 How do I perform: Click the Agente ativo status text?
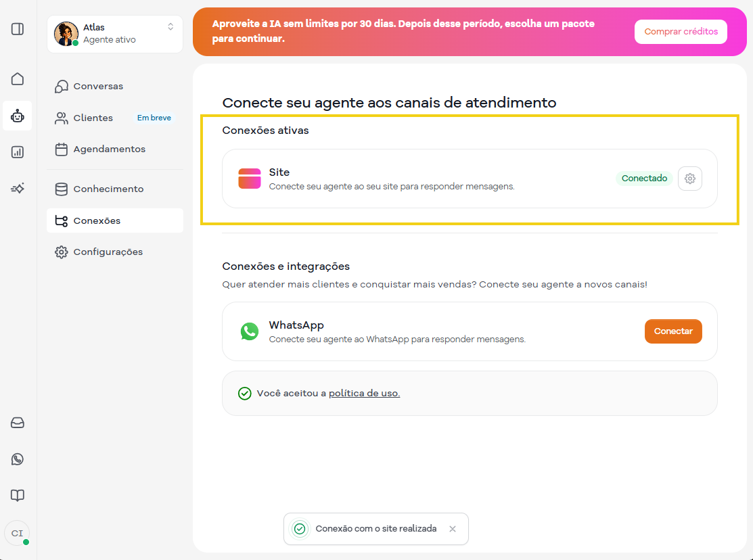(x=110, y=40)
